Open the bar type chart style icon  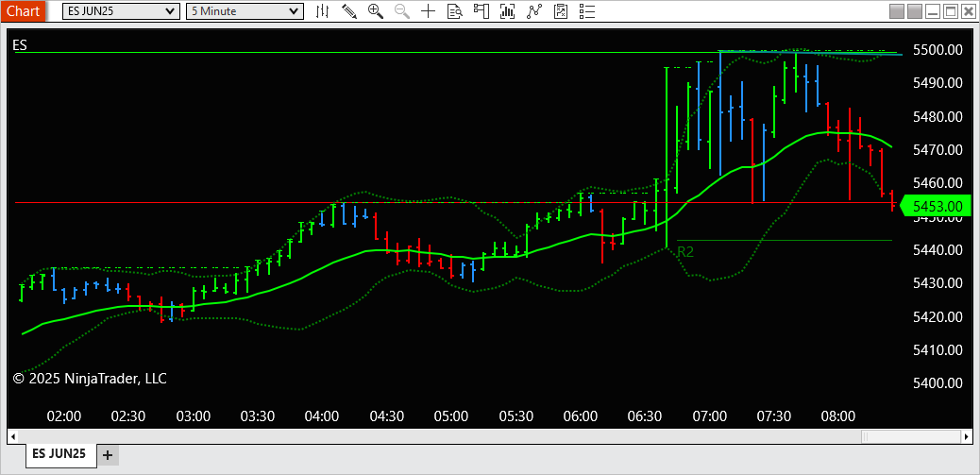point(323,10)
